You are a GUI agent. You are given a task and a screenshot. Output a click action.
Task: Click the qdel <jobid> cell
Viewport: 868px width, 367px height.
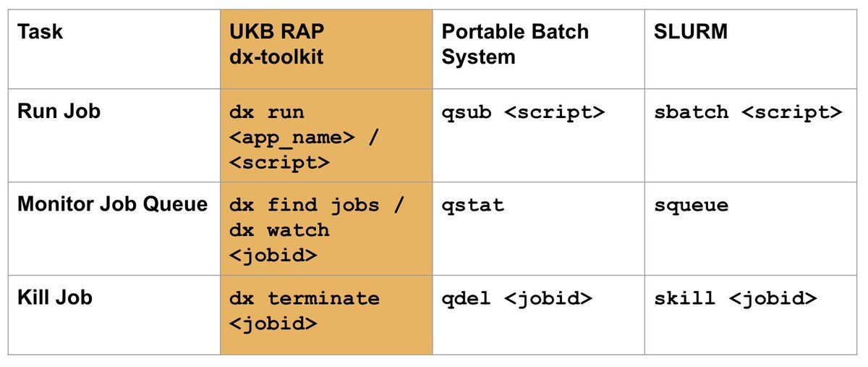538,315
